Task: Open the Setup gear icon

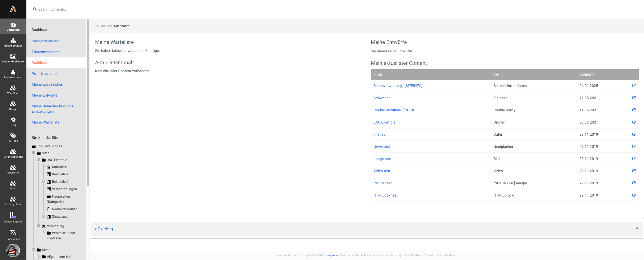Action: pyautogui.click(x=13, y=122)
